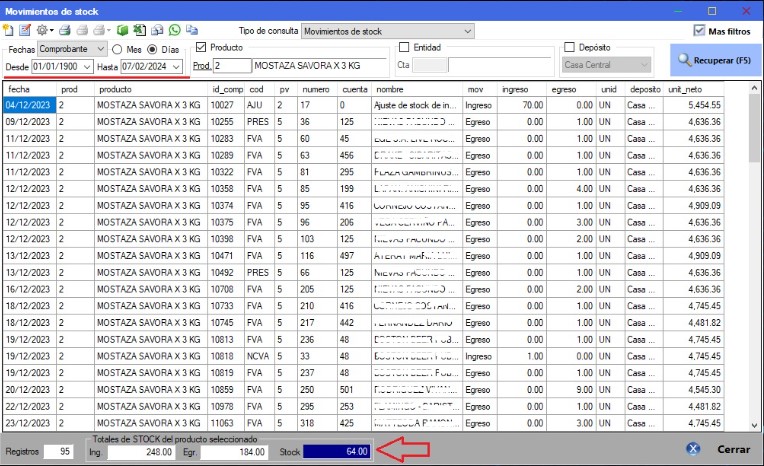Click the scrollbar up arrow
This screenshot has height=466, width=764.
(x=754, y=88)
